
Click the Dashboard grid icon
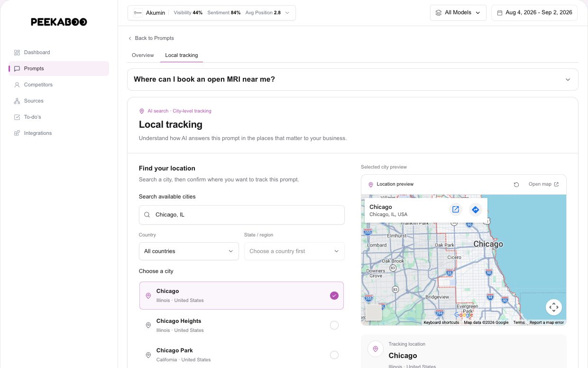pyautogui.click(x=17, y=52)
